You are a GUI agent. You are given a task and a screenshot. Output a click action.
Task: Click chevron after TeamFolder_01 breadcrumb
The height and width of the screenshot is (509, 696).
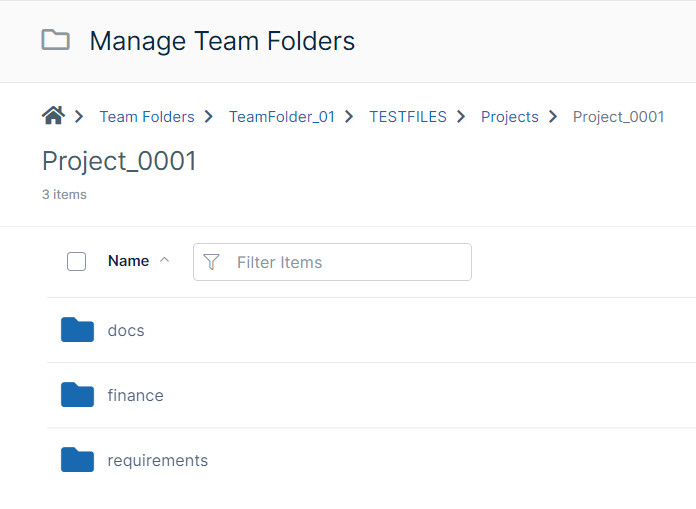pyautogui.click(x=349, y=117)
